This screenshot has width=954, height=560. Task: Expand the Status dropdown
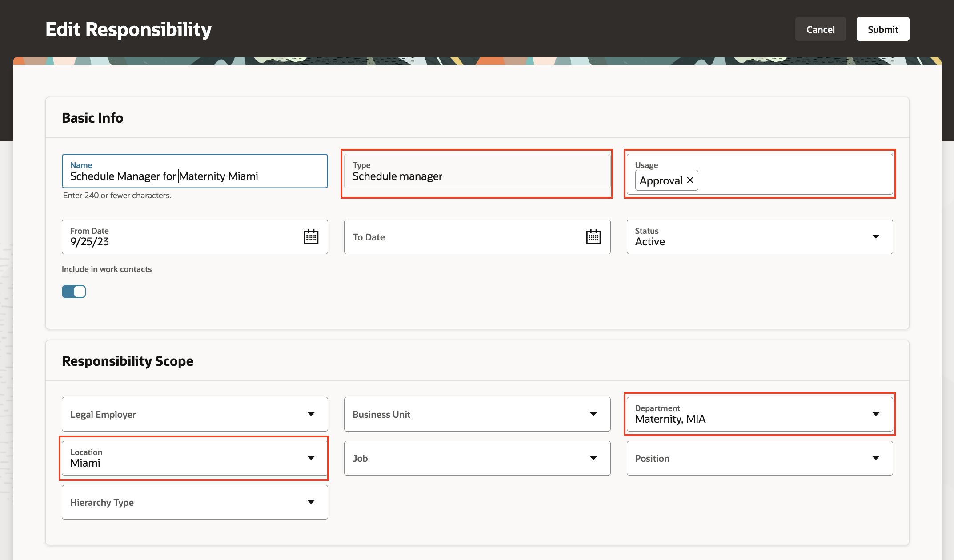(875, 237)
